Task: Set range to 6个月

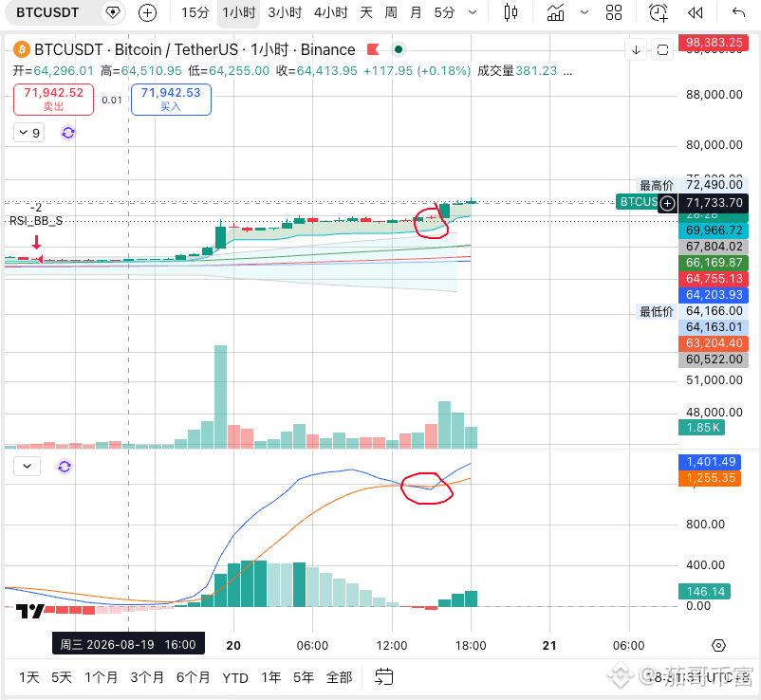Action: point(194,677)
